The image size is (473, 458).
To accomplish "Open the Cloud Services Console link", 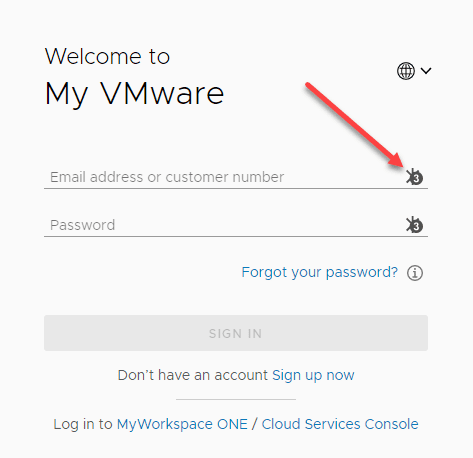I will click(x=340, y=424).
